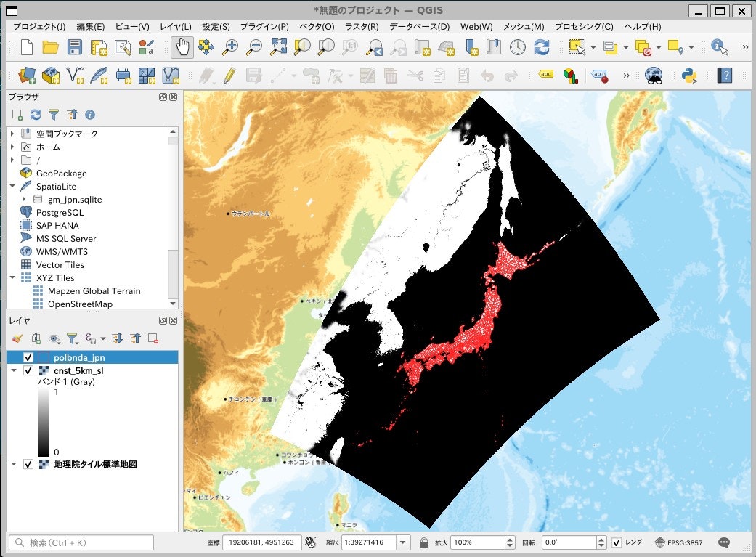Click the Open Data Source Manager icon

tap(26, 75)
